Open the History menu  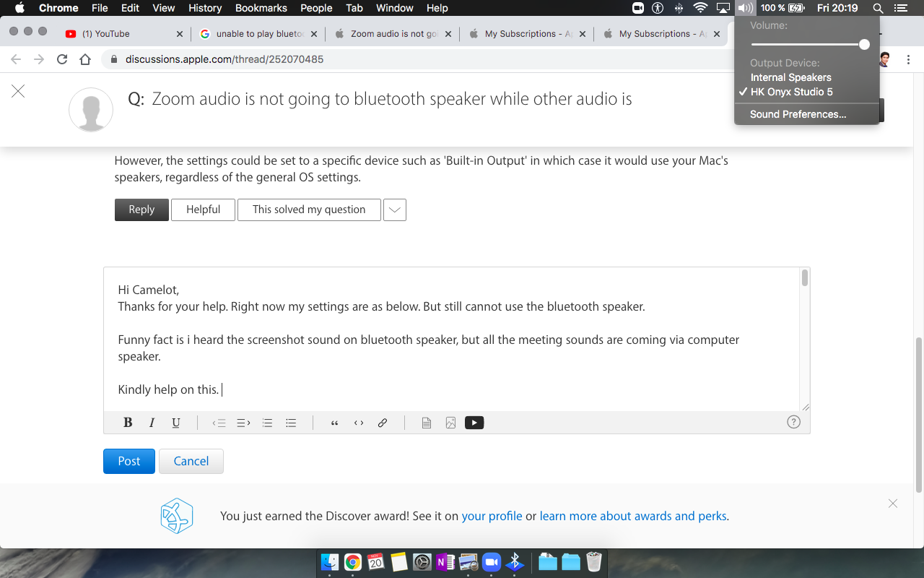[x=205, y=8]
